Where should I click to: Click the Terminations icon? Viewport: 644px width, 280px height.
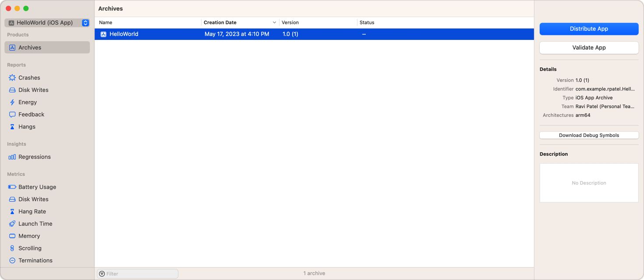click(12, 260)
